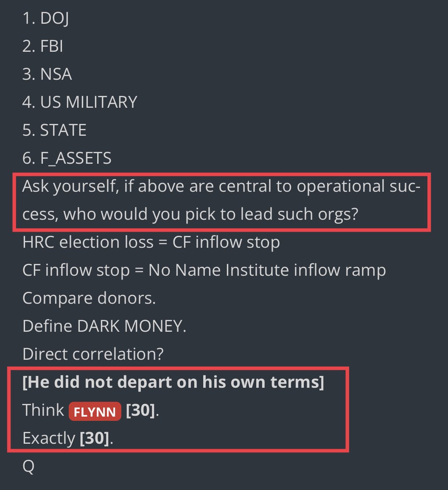Click the NSA list item
The width and height of the screenshot is (448, 490).
[x=47, y=74]
